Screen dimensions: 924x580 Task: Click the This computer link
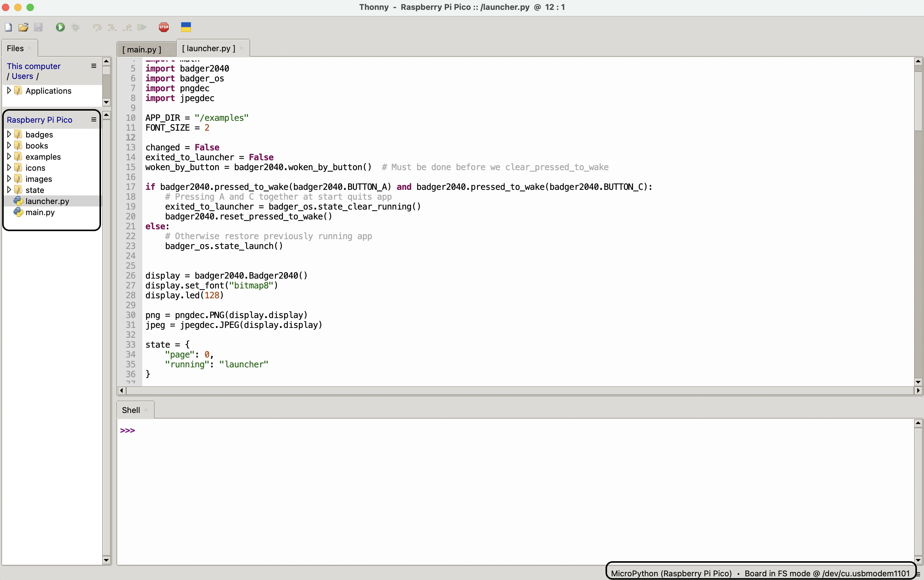point(34,66)
